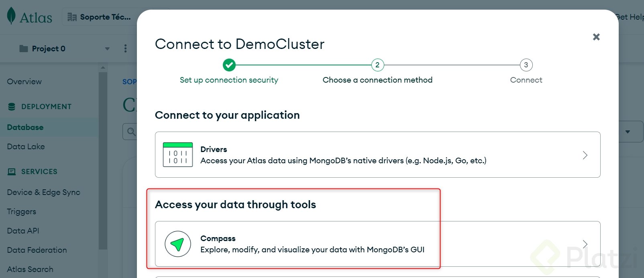Screen dimensions: 644x278
Task: Open the Compass option chevron
Action: coord(585,244)
